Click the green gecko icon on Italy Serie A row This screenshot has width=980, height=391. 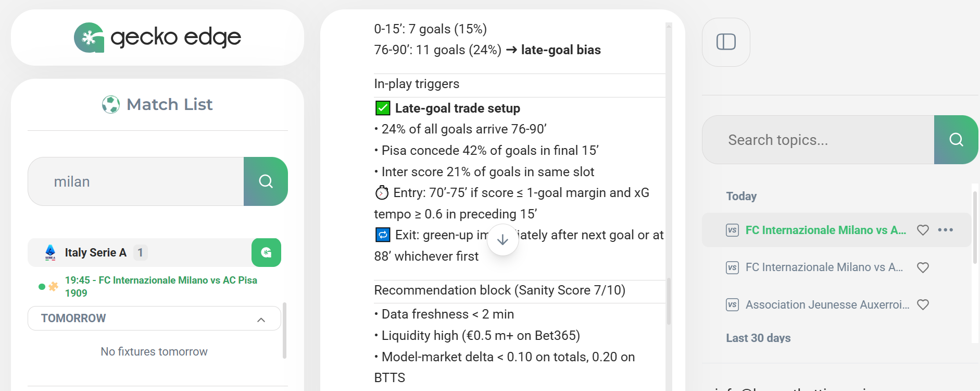(x=266, y=253)
